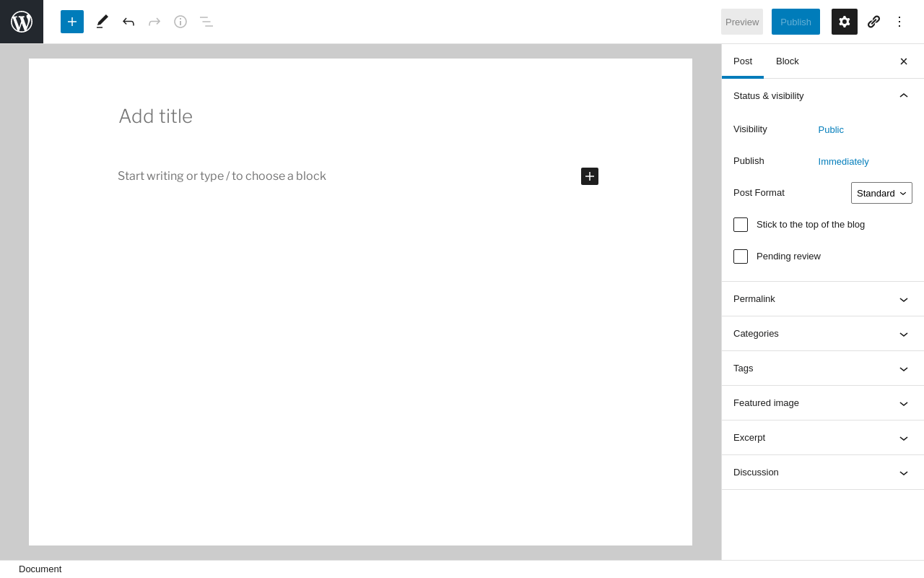Set publish date via Immediately link
The width and height of the screenshot is (924, 578).
(x=843, y=162)
